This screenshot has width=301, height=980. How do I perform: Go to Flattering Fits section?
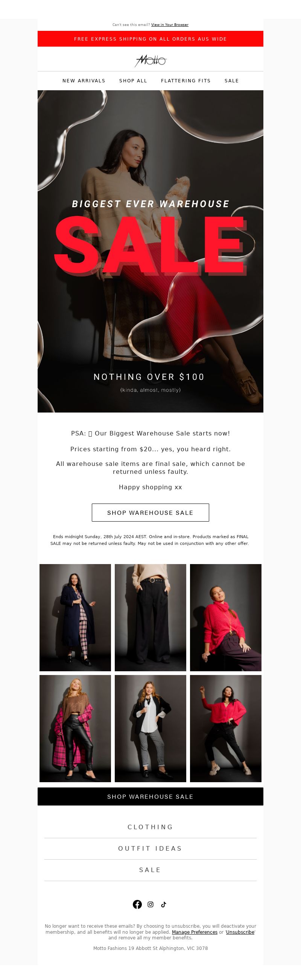pyautogui.click(x=186, y=80)
